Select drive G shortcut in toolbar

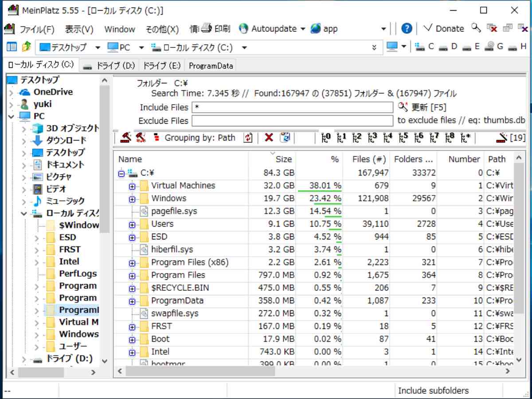[494, 47]
